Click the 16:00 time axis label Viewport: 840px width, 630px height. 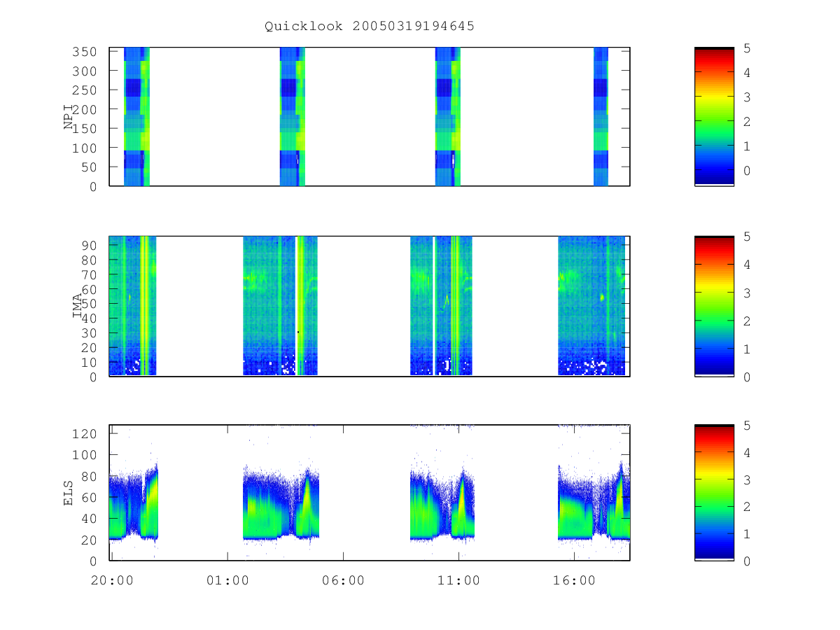pos(574,580)
